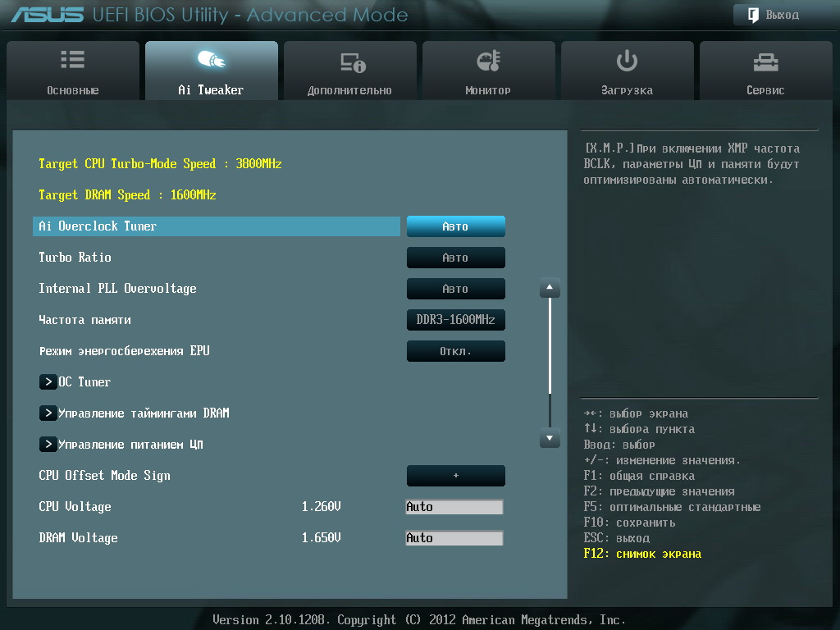Click the Version 2.10.1208 copyright text
Image resolution: width=840 pixels, height=630 pixels.
coord(419,620)
